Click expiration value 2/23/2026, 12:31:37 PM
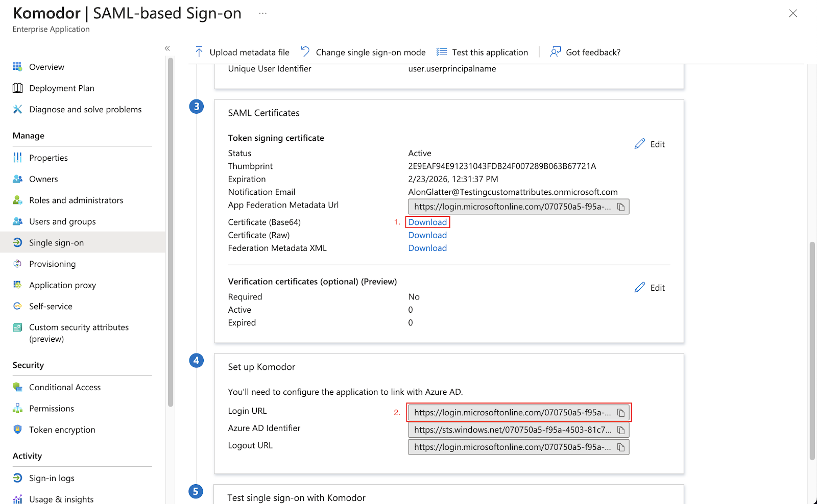The image size is (817, 504). [x=453, y=179]
